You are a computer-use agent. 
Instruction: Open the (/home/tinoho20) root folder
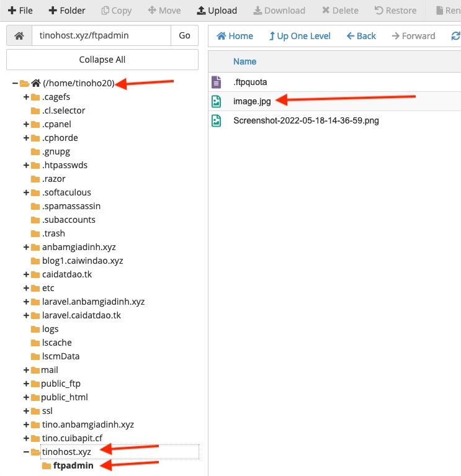(79, 83)
